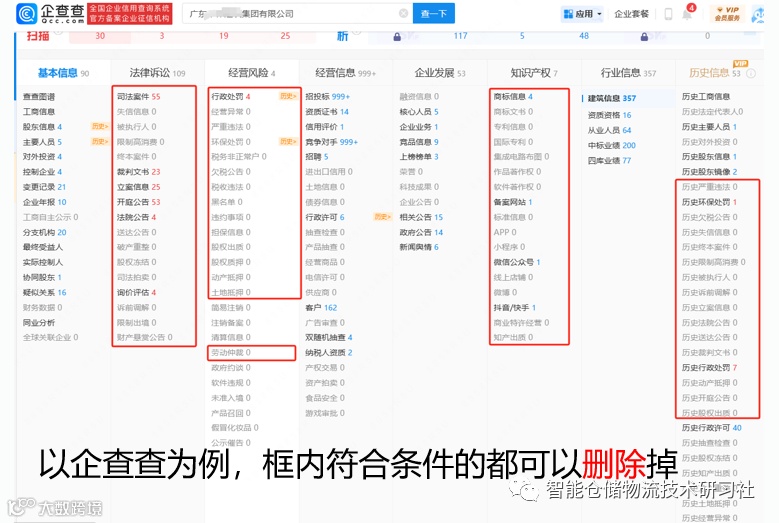The width and height of the screenshot is (779, 523).
Task: Open 法院公告 4
Action: [137, 217]
